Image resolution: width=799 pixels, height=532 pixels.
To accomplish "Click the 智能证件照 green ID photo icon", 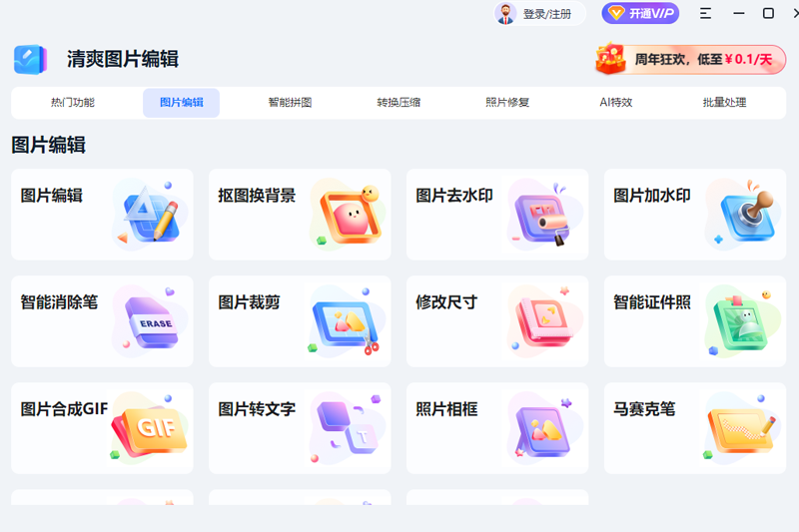I will (743, 321).
